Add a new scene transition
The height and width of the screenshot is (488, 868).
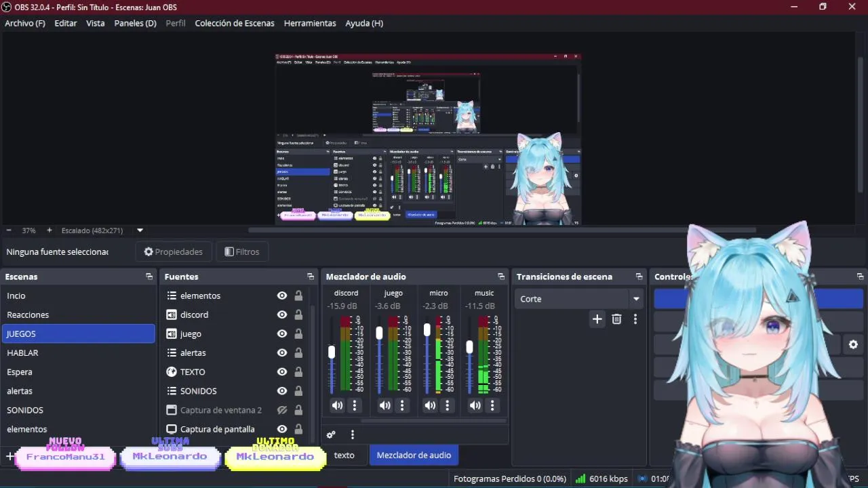597,319
